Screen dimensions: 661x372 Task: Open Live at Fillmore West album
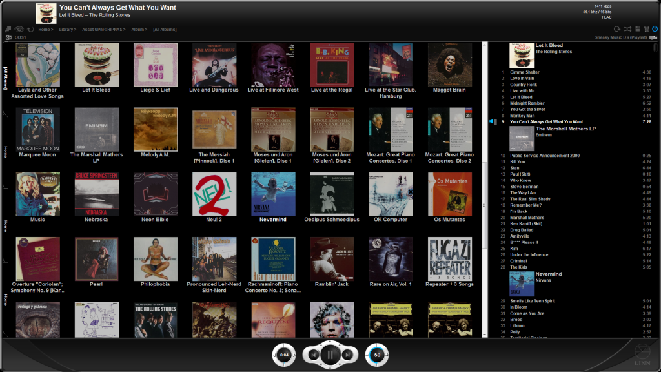[273, 65]
